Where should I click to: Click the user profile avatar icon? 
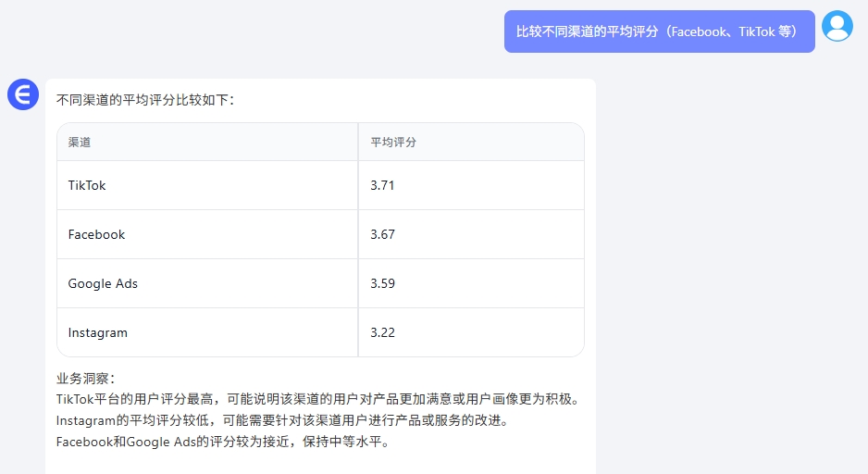point(837,26)
